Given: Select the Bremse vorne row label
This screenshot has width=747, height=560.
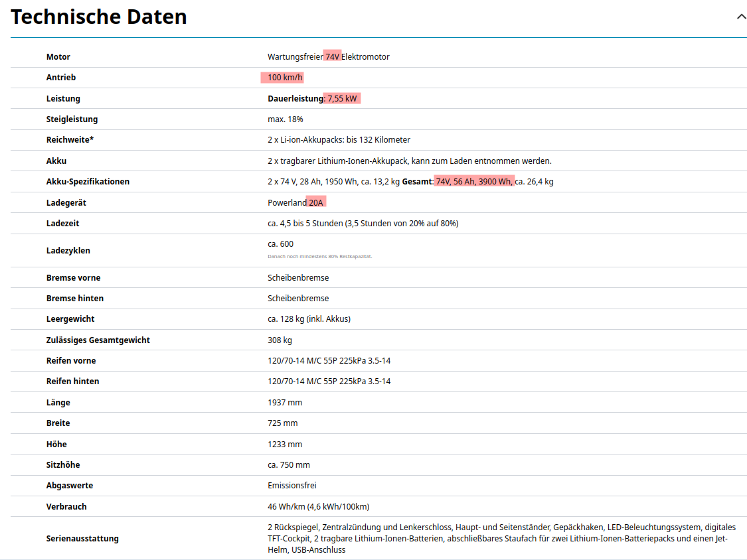Looking at the screenshot, I should tap(73, 278).
